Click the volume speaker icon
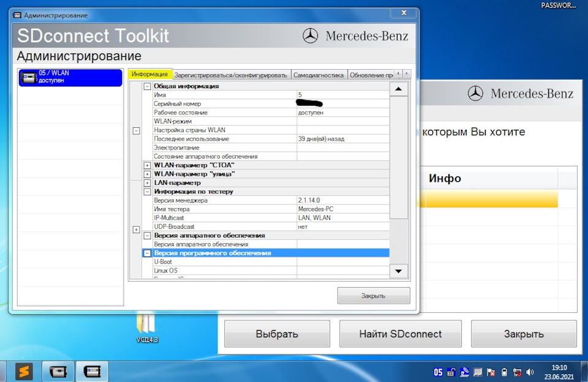The width and height of the screenshot is (588, 382). click(x=530, y=372)
